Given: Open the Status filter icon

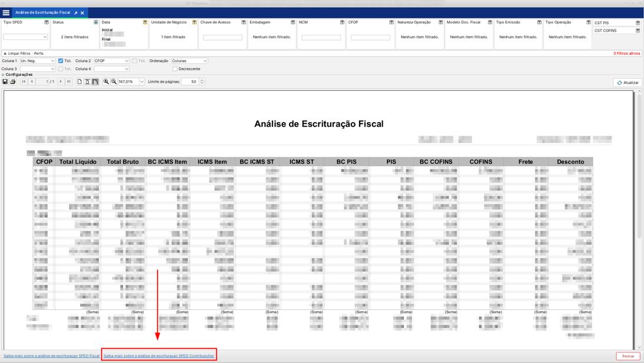Looking at the screenshot, I should coord(96,22).
